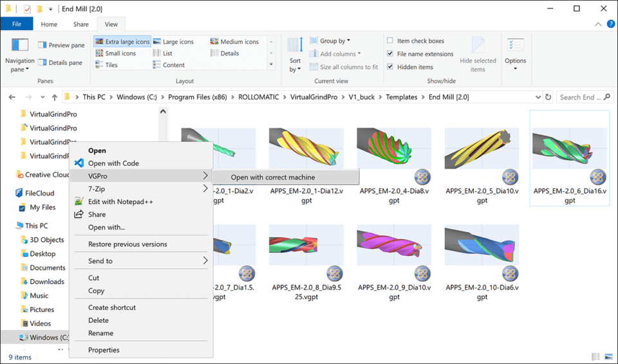
Task: Open the Sort by menu
Action: tap(295, 55)
